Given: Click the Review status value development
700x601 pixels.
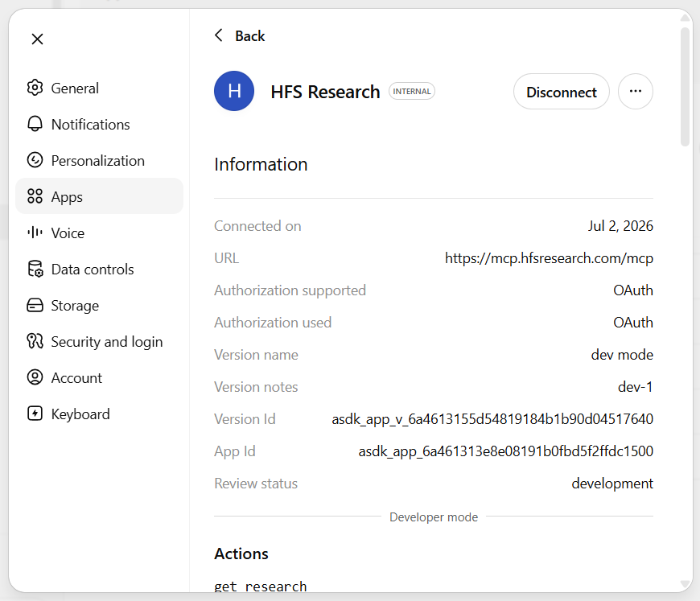Looking at the screenshot, I should coord(612,484).
